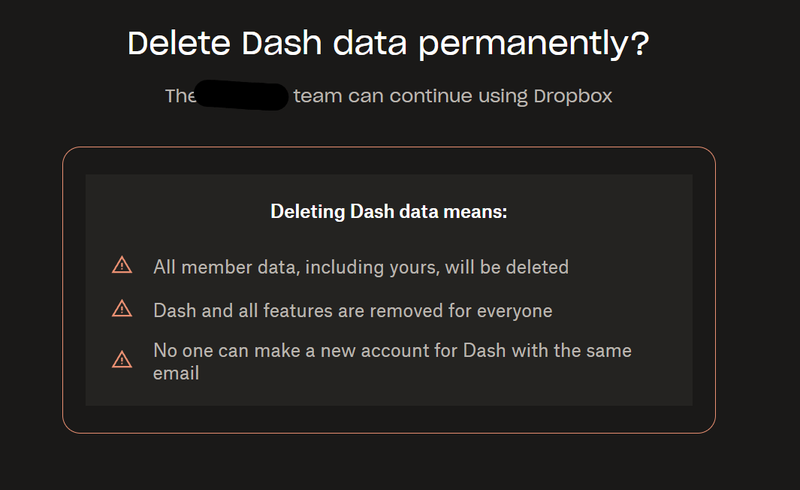Click the "Delete Dash data permanently?" heading
The width and height of the screenshot is (800, 490).
(389, 44)
